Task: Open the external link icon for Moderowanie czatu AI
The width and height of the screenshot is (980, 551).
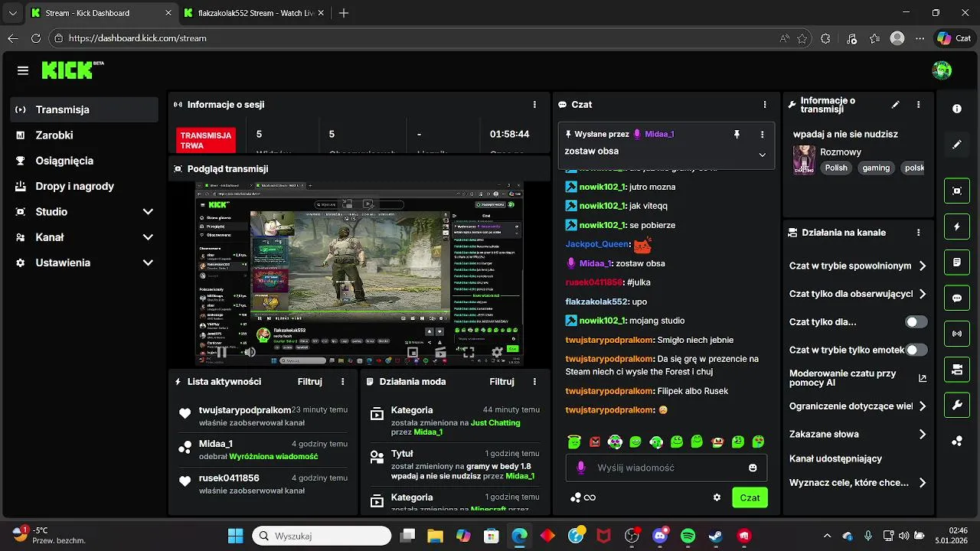Action: tap(922, 378)
